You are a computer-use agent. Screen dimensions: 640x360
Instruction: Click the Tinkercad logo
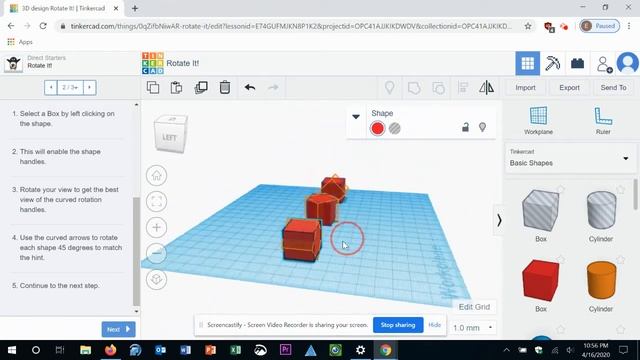(x=153, y=63)
